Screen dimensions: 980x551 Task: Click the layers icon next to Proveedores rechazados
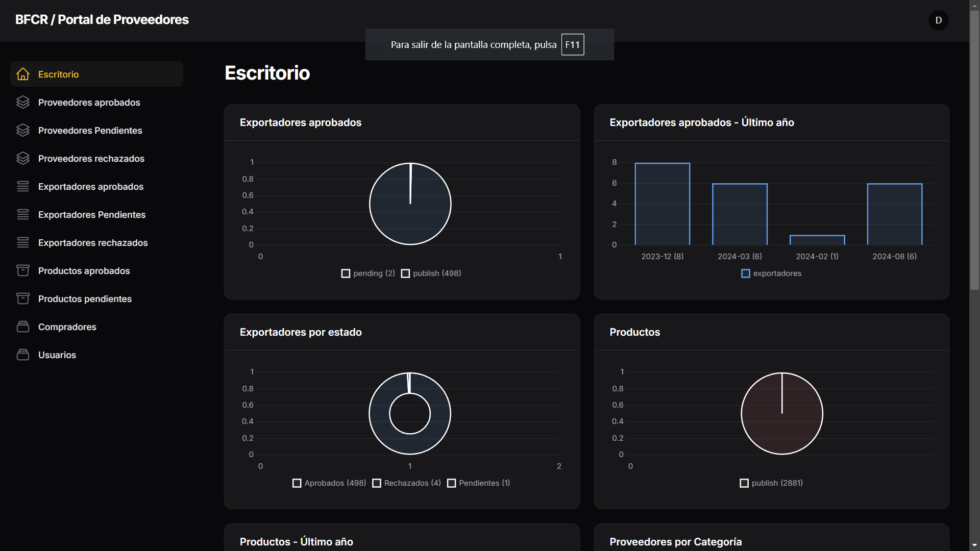tap(23, 158)
